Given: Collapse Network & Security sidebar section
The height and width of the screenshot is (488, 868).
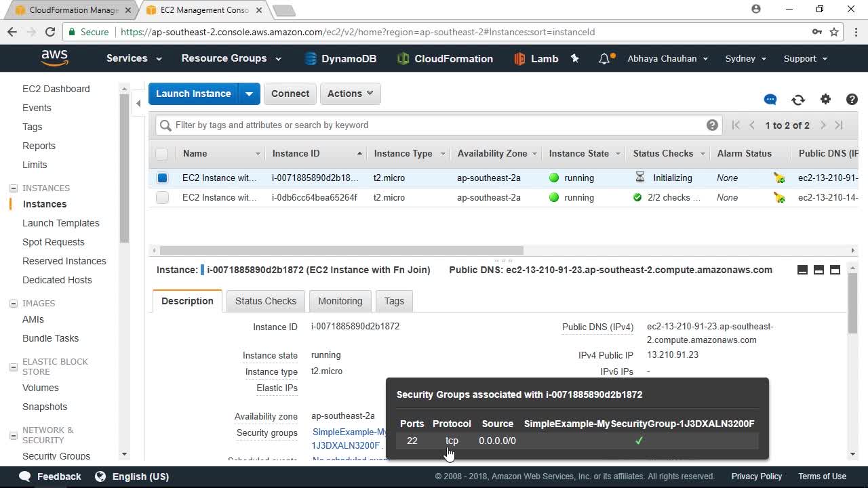Looking at the screenshot, I should pos(14,435).
